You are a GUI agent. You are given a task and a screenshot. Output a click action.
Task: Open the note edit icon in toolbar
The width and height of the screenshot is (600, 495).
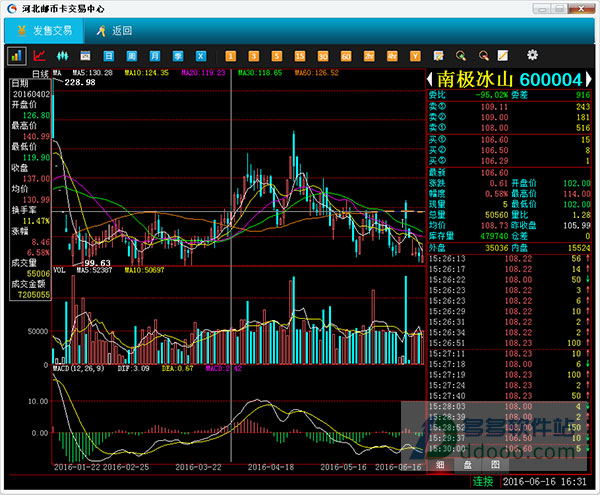(438, 56)
